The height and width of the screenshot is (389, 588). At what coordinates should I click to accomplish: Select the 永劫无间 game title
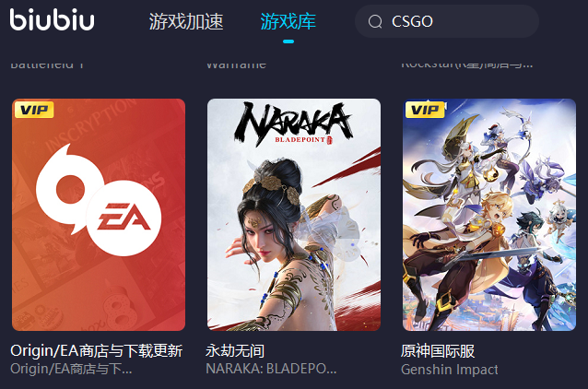(235, 351)
